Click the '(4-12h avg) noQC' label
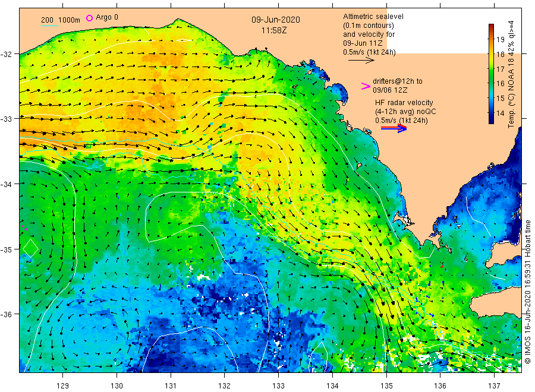Screen dimensions: 535x392 click(x=405, y=112)
